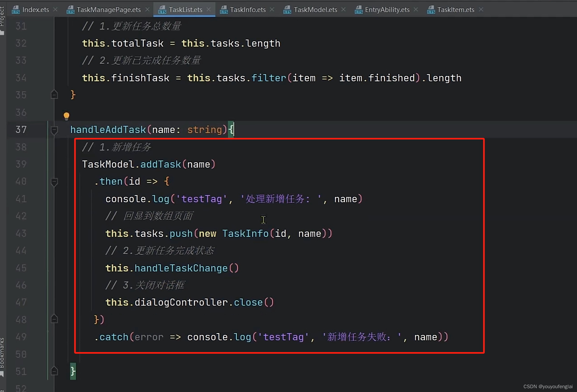Switch to the TaskManagePage.ets tab
577x392 pixels.
click(x=108, y=10)
